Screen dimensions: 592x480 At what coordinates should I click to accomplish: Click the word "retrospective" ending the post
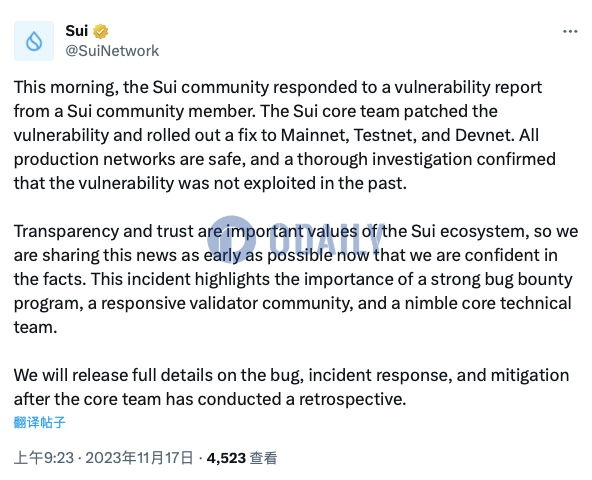tap(352, 399)
